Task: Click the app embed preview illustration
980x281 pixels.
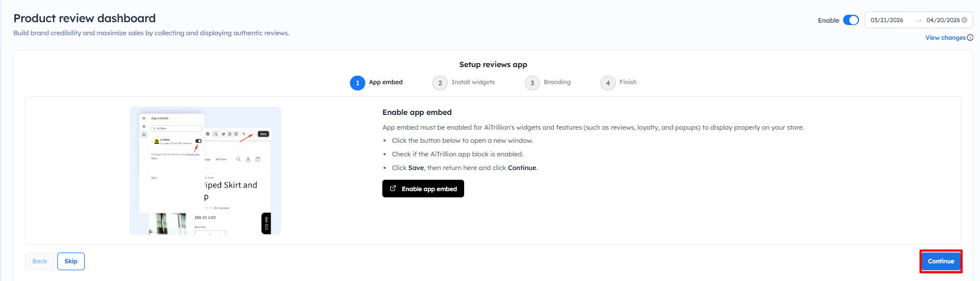Action: [205, 170]
